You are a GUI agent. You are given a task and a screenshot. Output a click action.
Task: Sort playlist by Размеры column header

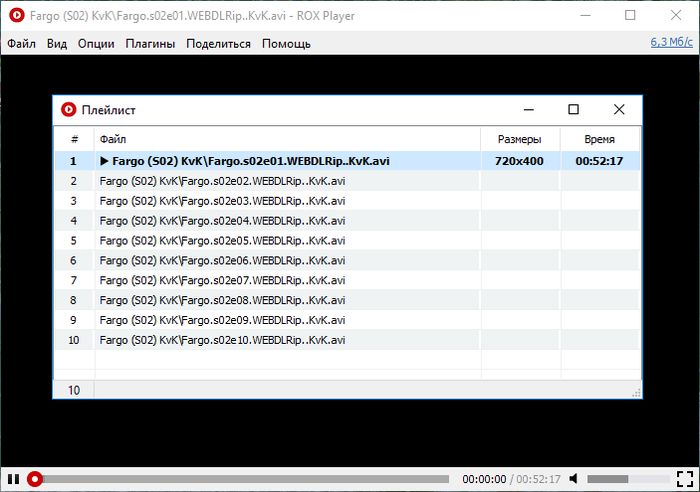click(x=520, y=139)
